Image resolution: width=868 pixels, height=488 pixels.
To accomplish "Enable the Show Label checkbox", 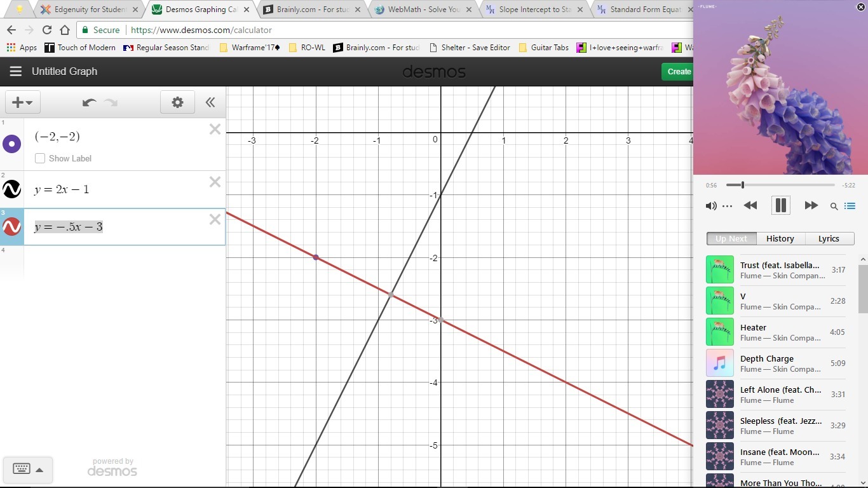I will (x=40, y=158).
